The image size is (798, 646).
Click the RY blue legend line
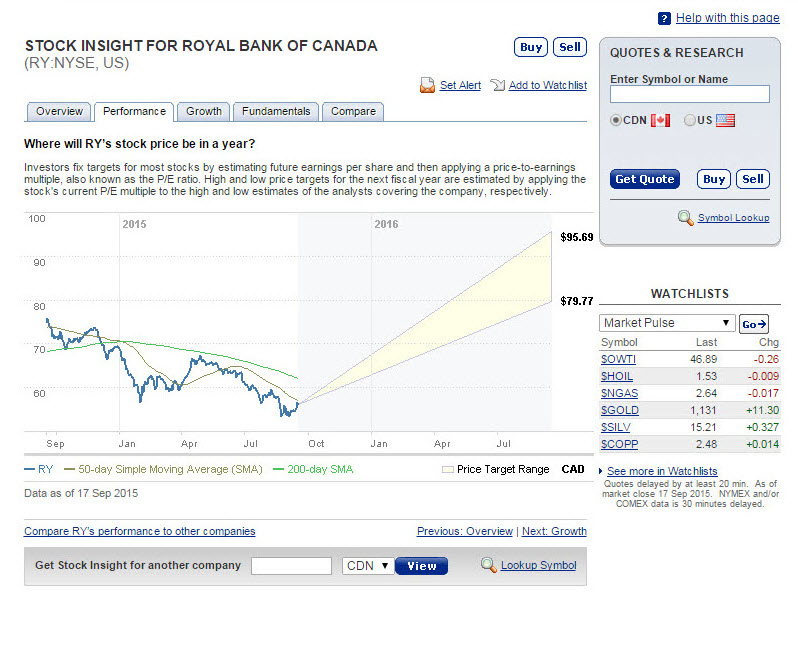30,469
